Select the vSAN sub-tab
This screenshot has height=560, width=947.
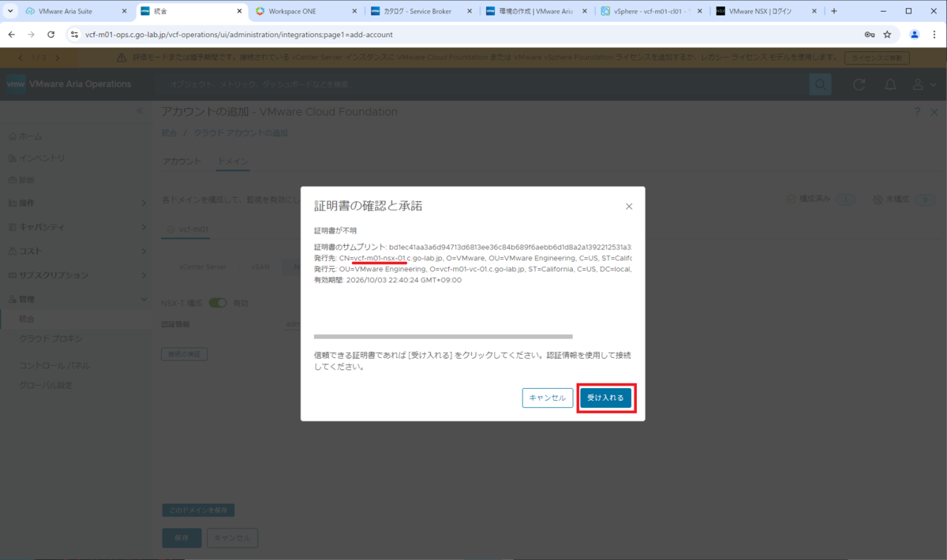click(260, 267)
